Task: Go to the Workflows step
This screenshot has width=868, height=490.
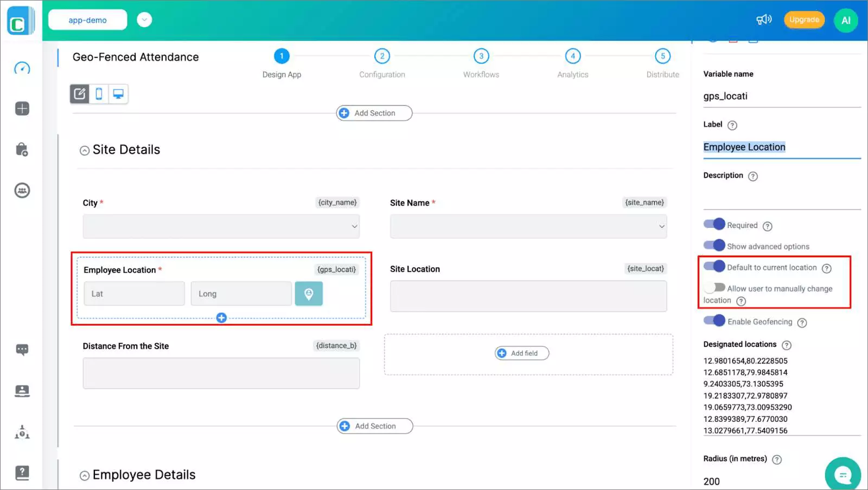Action: [x=481, y=55]
